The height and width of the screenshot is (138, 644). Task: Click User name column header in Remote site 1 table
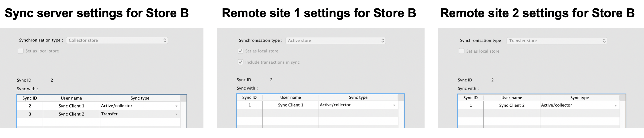(x=290, y=97)
